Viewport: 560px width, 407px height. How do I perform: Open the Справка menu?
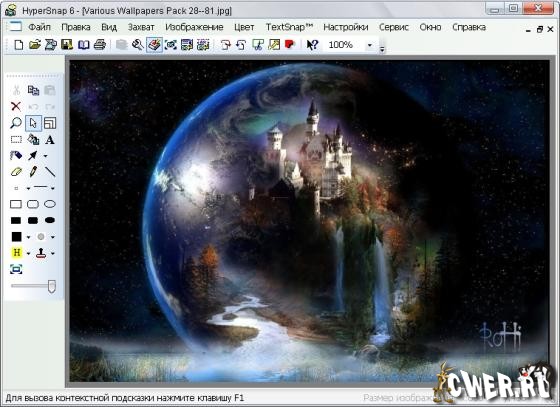point(469,27)
